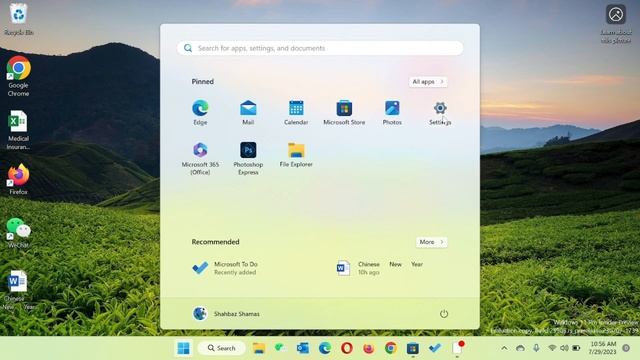Image resolution: width=640 pixels, height=360 pixels.
Task: Launch Edge from the taskbar
Action: (x=325, y=348)
